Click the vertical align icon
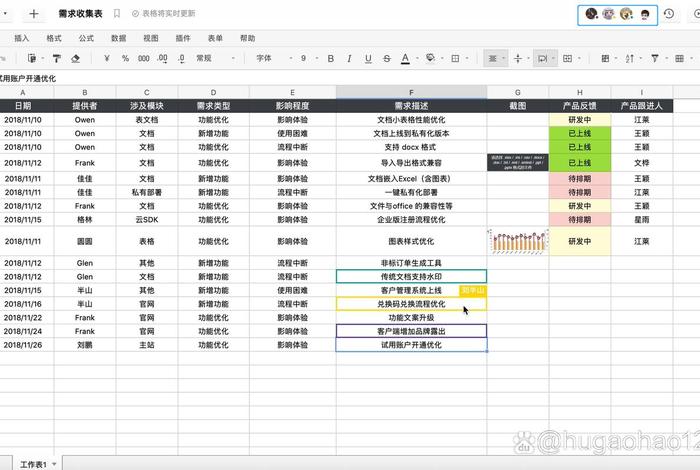Image resolution: width=700 pixels, height=470 pixels. (517, 58)
